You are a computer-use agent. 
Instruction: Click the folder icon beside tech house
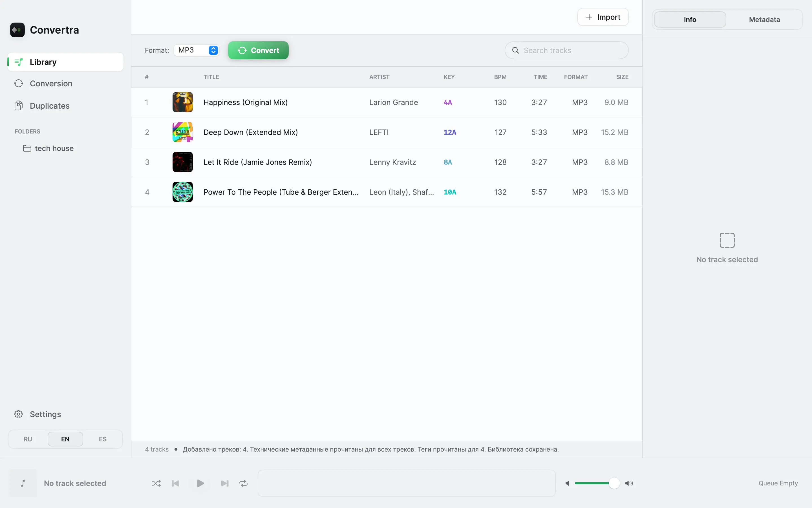click(x=27, y=148)
